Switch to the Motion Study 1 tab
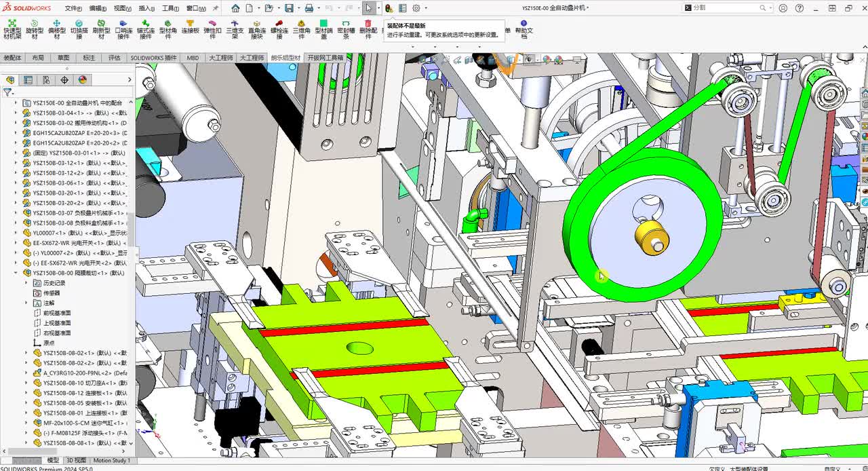This screenshot has height=471, width=868. coord(111,460)
